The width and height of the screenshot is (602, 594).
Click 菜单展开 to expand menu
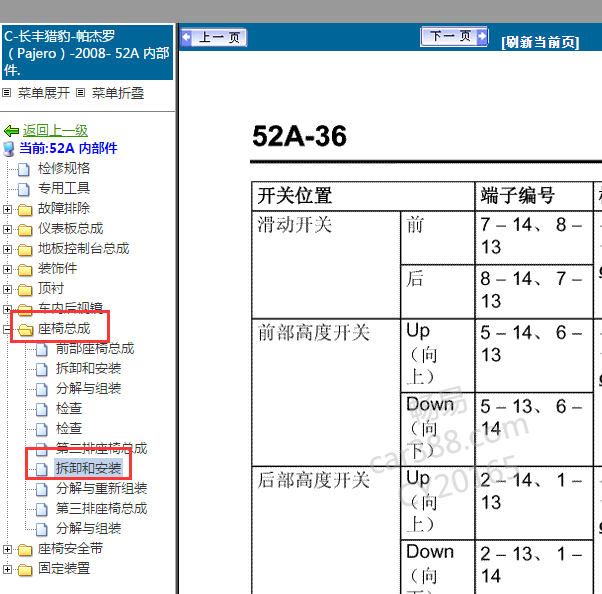[44, 93]
